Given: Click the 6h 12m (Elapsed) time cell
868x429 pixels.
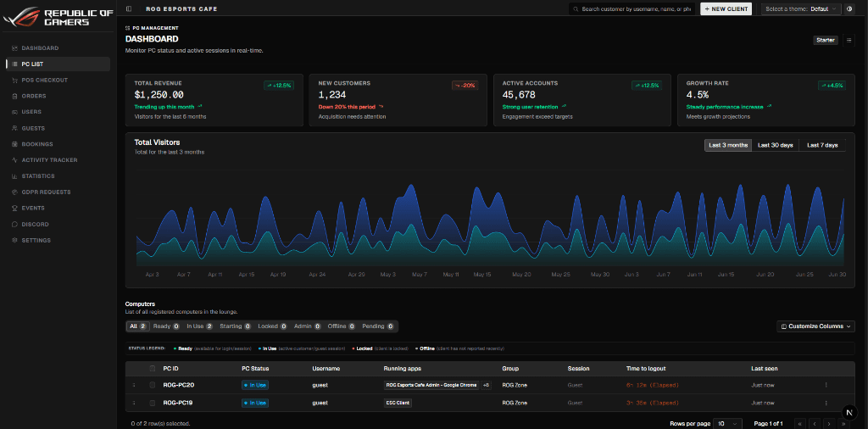Looking at the screenshot, I should tap(652, 385).
